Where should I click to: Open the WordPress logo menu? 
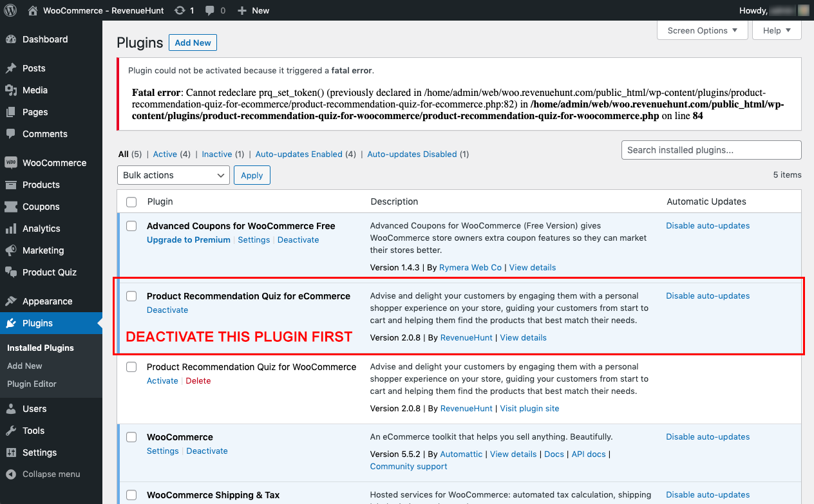[x=10, y=10]
